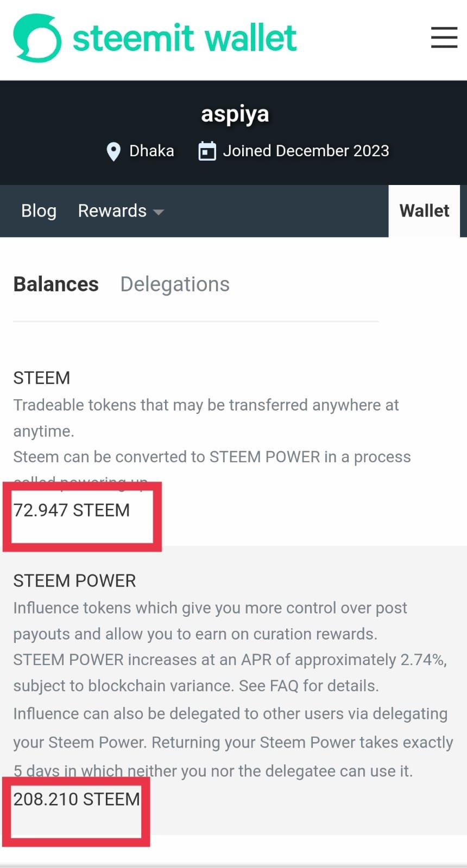Click the Dhaka location text
This screenshot has width=467, height=868.
152,151
